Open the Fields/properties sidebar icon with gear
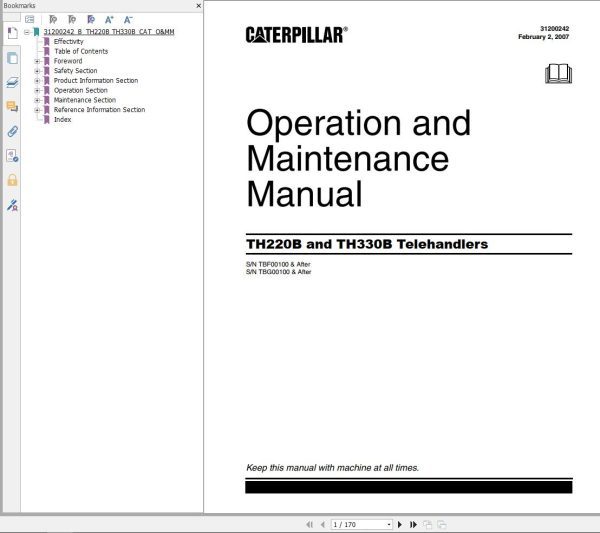Viewport: 600px width, 533px height. [x=12, y=156]
